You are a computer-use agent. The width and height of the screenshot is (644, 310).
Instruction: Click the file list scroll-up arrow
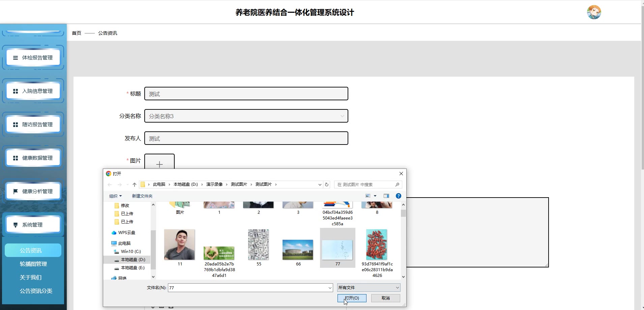pyautogui.click(x=403, y=205)
